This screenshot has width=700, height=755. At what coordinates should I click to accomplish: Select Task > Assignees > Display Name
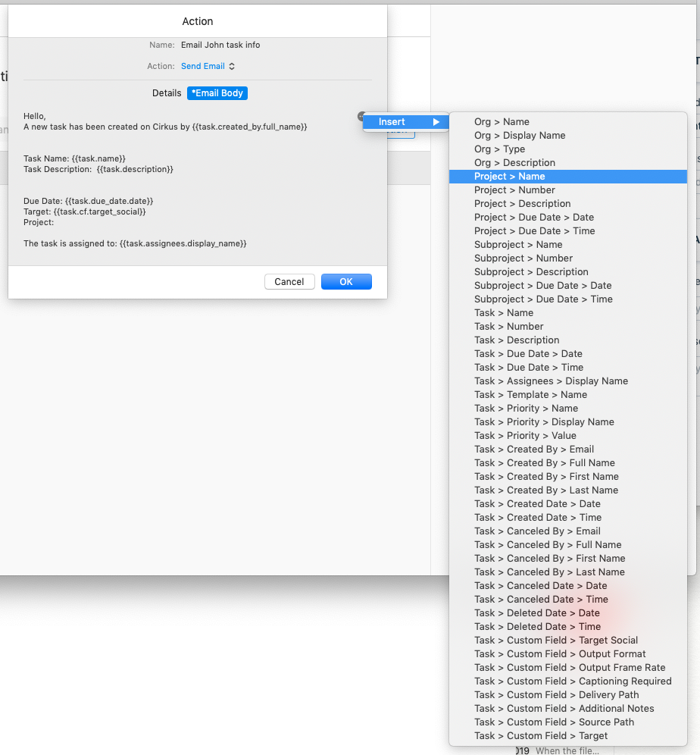tap(551, 381)
